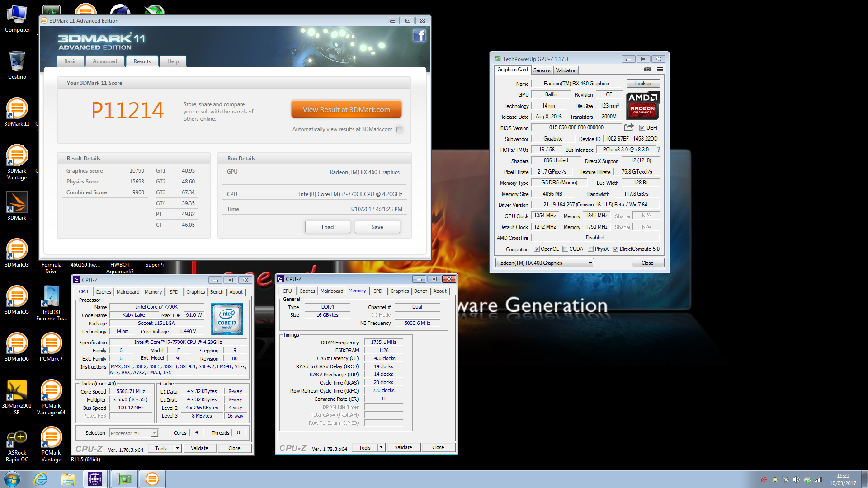Expand Tools dropdown arrow in right CPU-Z
This screenshot has height=488, width=868.
click(x=382, y=447)
